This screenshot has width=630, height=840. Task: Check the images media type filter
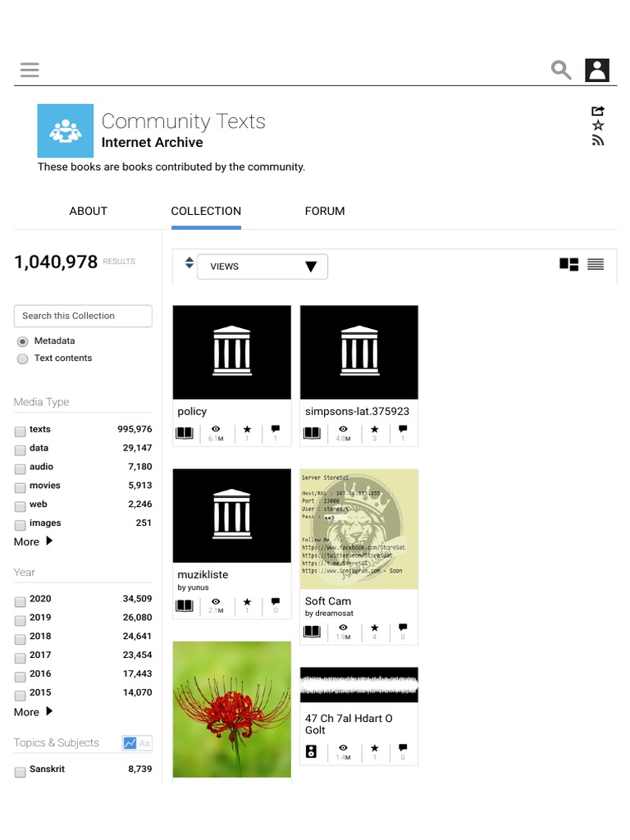click(x=20, y=525)
